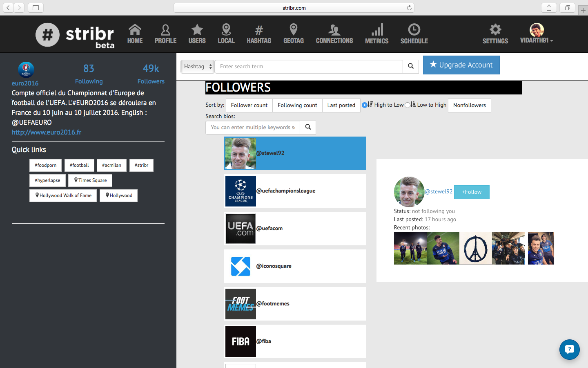This screenshot has height=368, width=588.
Task: Click the bios search magnifier button
Action: [308, 127]
